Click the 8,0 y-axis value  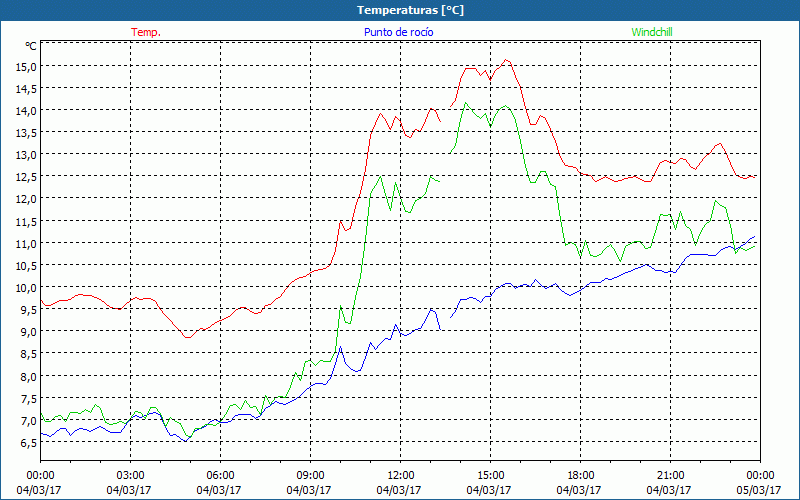coord(29,376)
